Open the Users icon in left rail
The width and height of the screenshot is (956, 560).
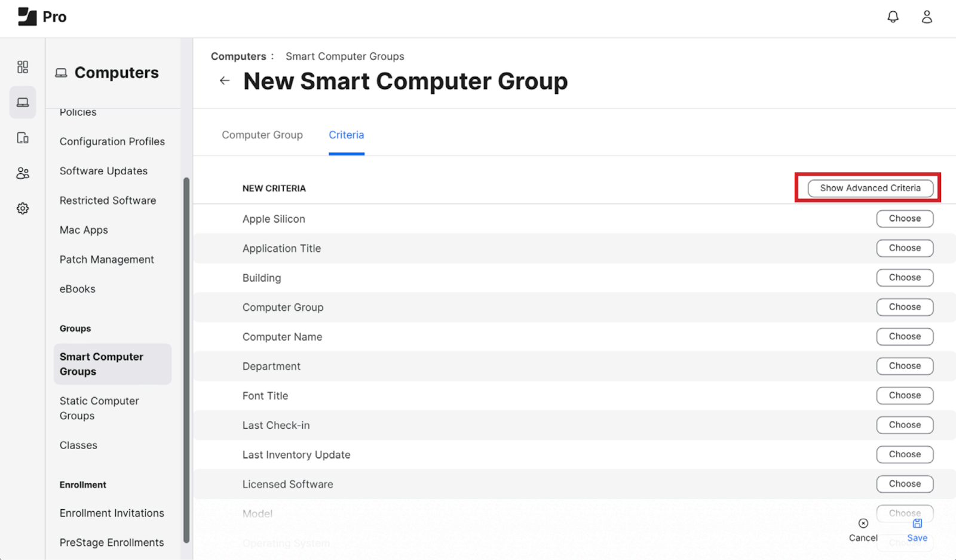tap(23, 173)
